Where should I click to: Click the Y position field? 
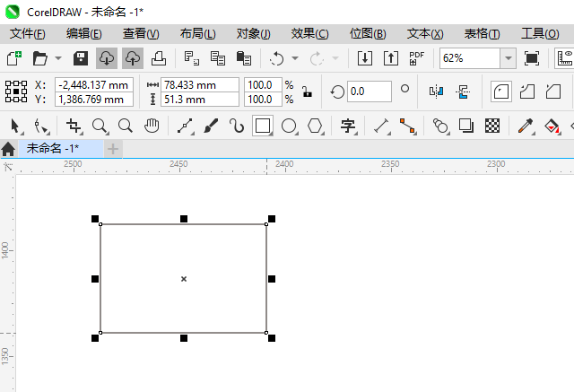[x=94, y=100]
